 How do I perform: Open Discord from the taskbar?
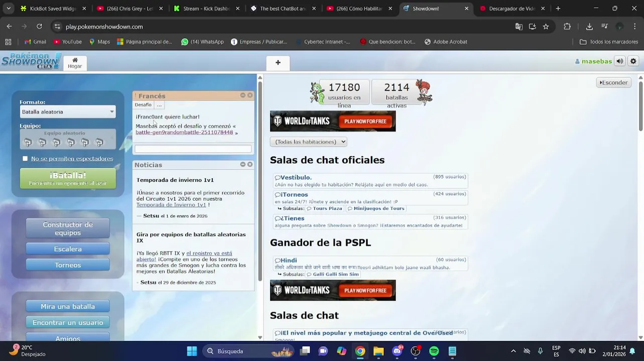click(x=397, y=351)
